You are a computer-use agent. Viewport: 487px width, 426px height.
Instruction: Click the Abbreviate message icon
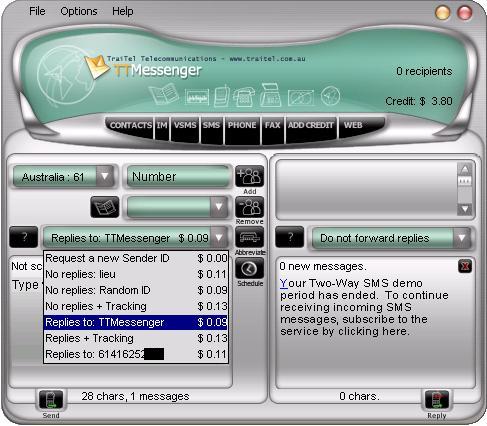coord(249,237)
